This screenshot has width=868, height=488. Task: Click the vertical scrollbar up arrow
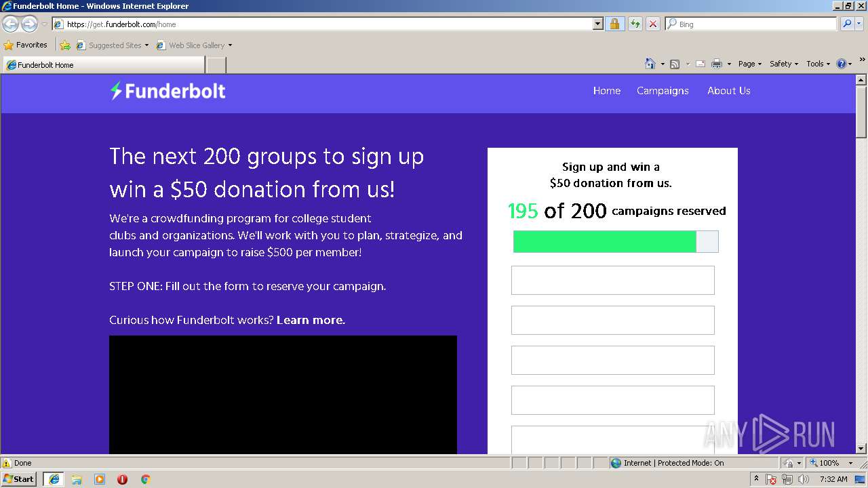coord(861,80)
